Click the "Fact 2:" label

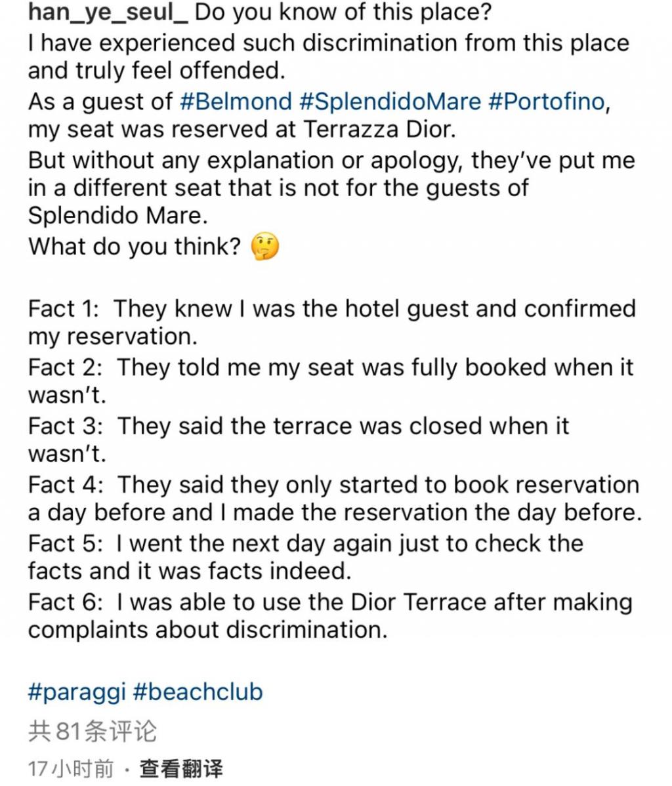click(x=65, y=367)
